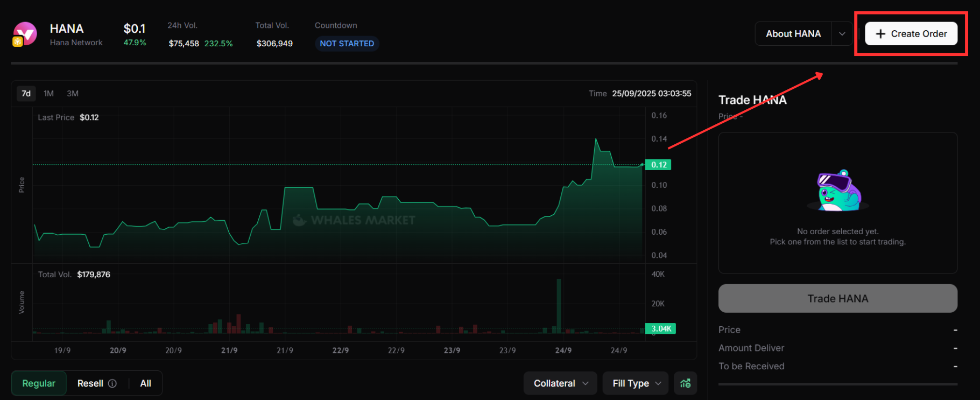Click the 232.5% volume change text
This screenshot has width=980, height=400.
click(218, 44)
